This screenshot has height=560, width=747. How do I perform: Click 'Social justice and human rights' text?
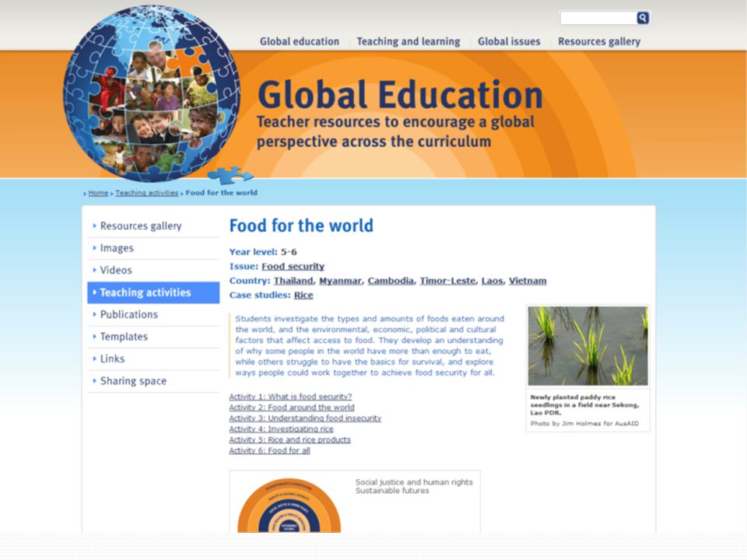point(414,482)
